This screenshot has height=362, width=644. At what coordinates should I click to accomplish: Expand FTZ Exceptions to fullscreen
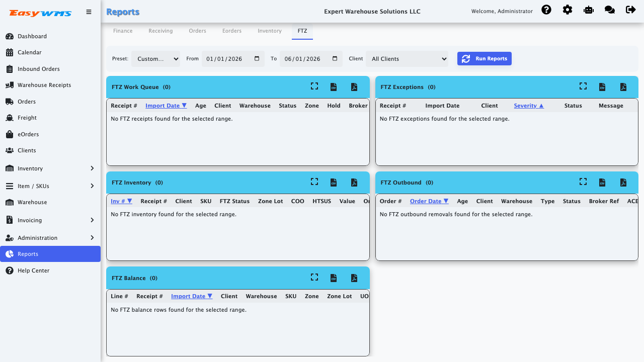click(x=583, y=86)
